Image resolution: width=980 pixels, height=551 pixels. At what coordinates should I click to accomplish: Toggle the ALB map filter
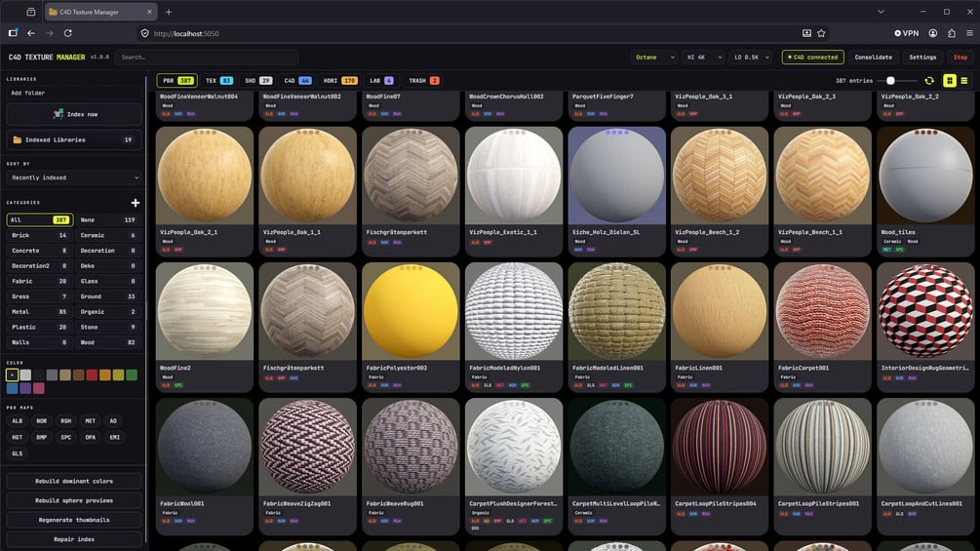click(x=17, y=421)
